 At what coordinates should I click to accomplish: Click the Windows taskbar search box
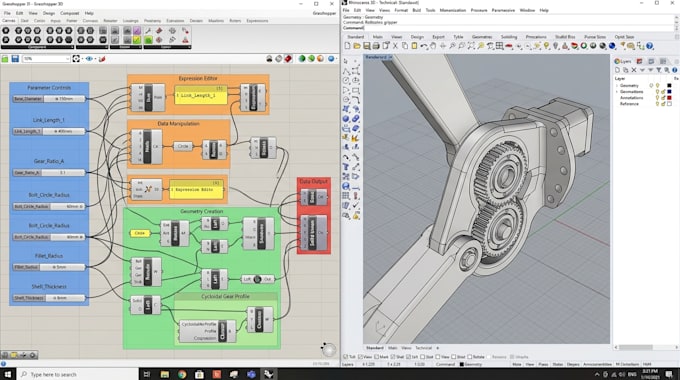coord(78,374)
